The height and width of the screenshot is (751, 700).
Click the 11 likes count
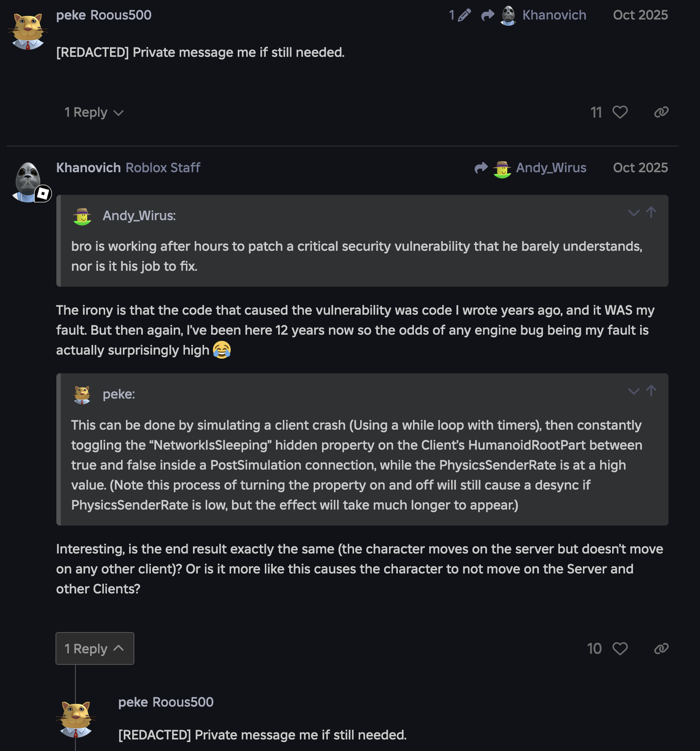[596, 112]
